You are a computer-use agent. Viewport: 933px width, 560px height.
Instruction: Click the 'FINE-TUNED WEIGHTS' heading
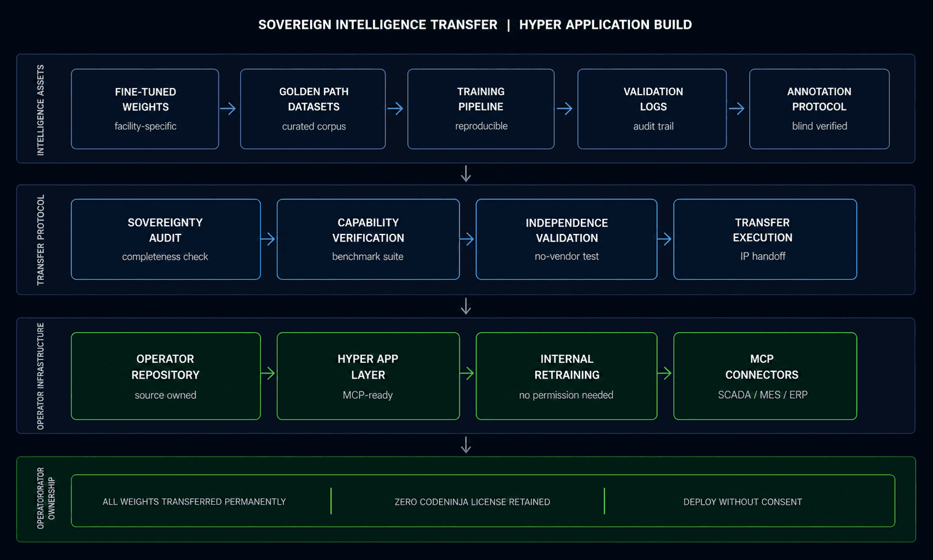pyautogui.click(x=145, y=99)
